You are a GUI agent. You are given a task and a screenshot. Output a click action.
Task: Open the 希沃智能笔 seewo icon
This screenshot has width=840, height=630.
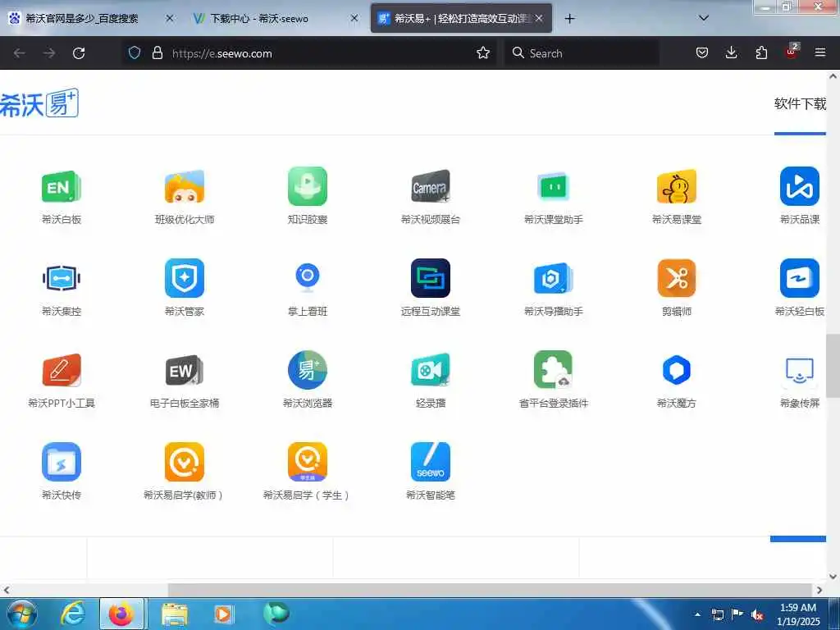(x=431, y=462)
